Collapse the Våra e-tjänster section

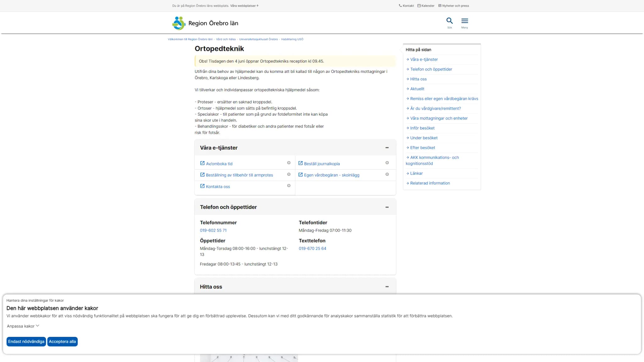click(387, 148)
